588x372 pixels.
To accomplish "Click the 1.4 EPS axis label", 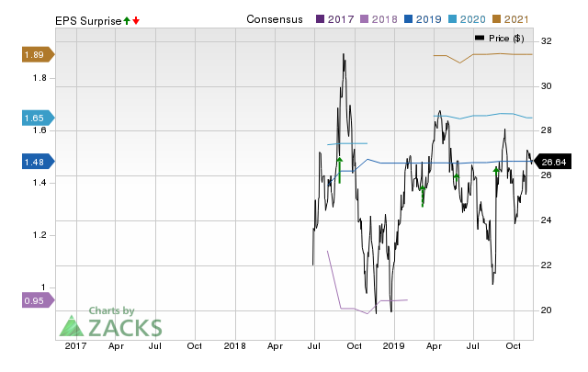I will (40, 183).
